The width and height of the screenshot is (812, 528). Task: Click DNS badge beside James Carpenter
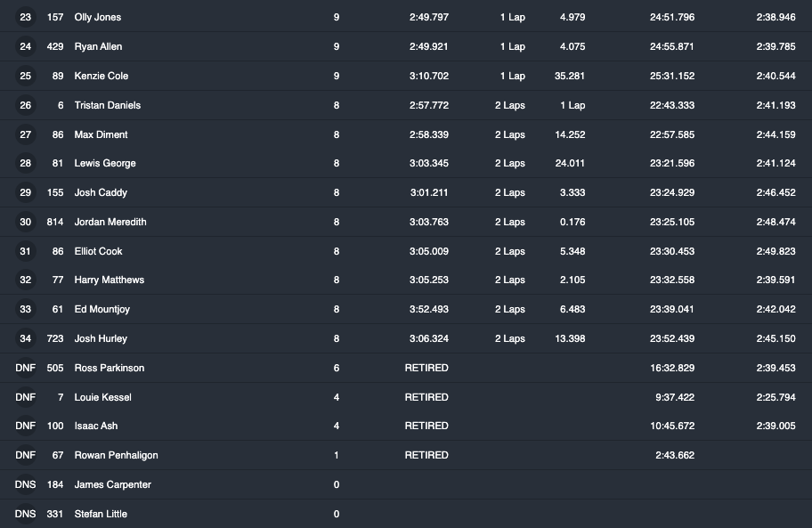(25, 484)
